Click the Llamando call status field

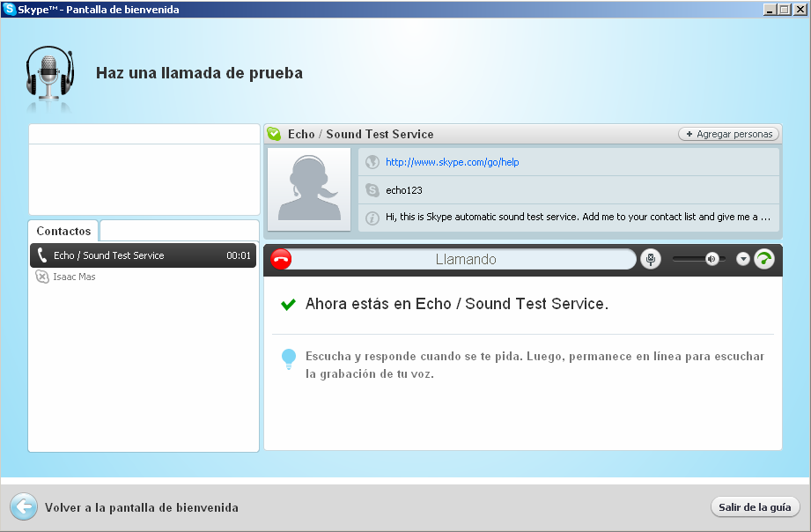tap(464, 259)
